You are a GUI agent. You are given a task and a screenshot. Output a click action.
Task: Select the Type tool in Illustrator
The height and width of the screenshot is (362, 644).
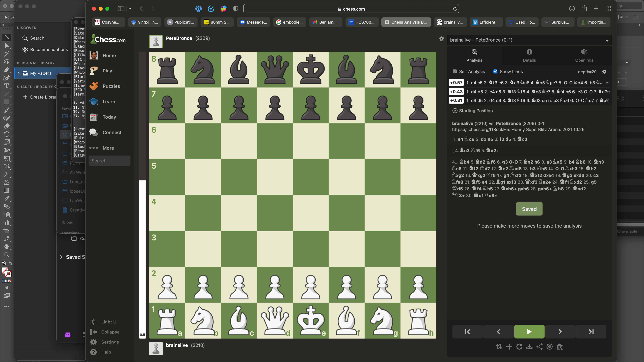(x=7, y=86)
